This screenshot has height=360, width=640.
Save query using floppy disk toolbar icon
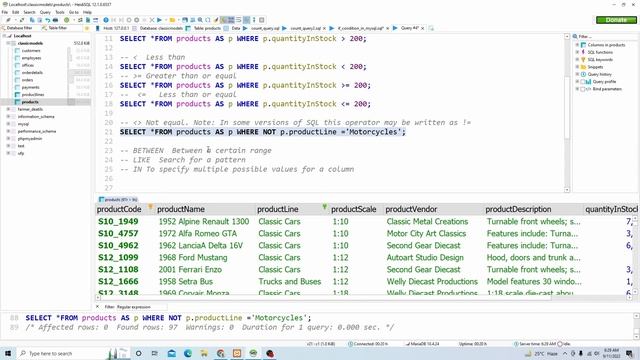[185, 20]
